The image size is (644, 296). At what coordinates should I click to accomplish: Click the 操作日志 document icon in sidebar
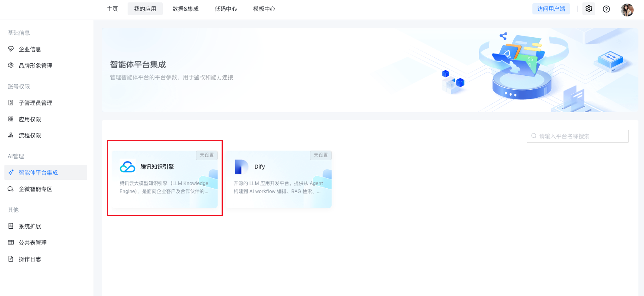point(11,259)
